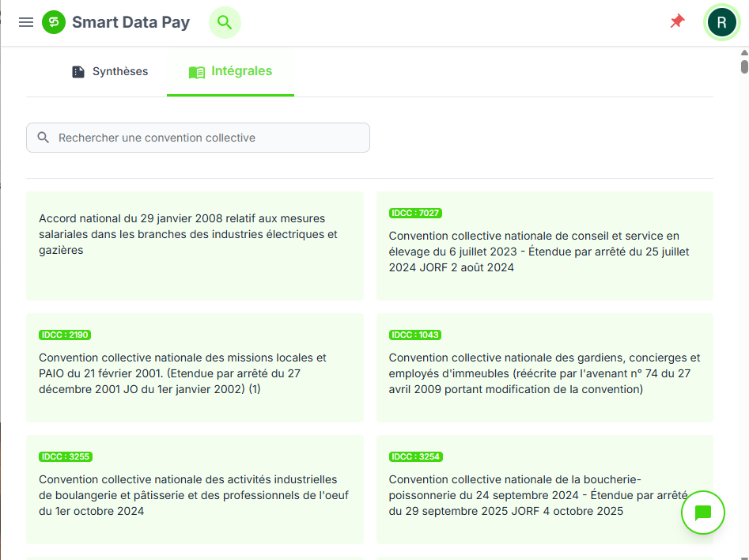Screen dimensions: 749x560
Task: Click the red pin icon
Action: point(677,21)
